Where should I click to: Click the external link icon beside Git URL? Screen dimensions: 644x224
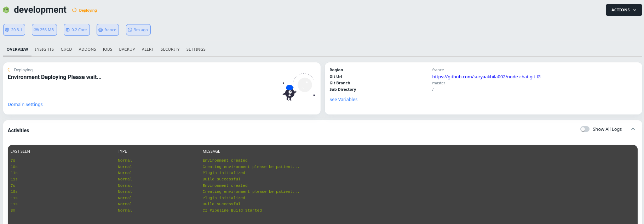(x=539, y=77)
